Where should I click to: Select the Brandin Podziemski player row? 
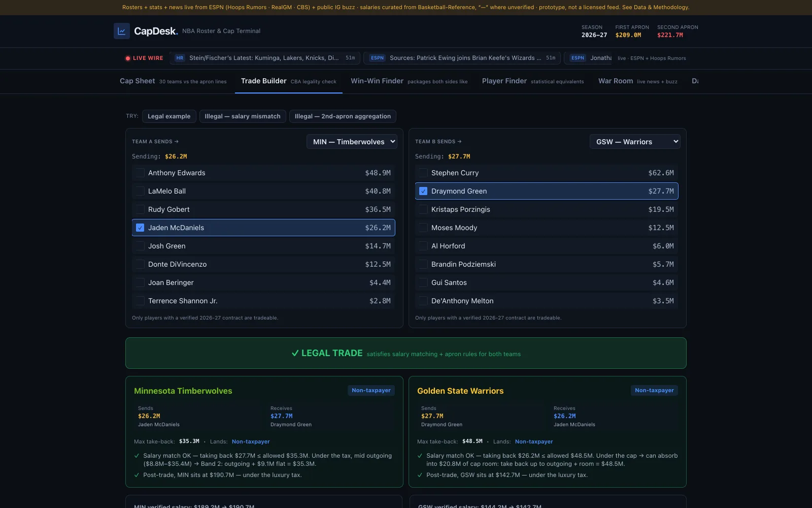click(x=547, y=264)
